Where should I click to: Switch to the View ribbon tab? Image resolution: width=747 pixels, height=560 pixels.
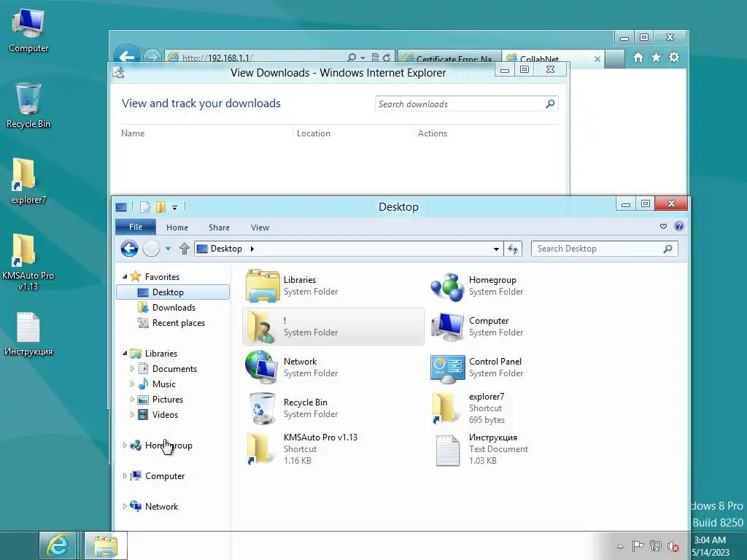260,227
